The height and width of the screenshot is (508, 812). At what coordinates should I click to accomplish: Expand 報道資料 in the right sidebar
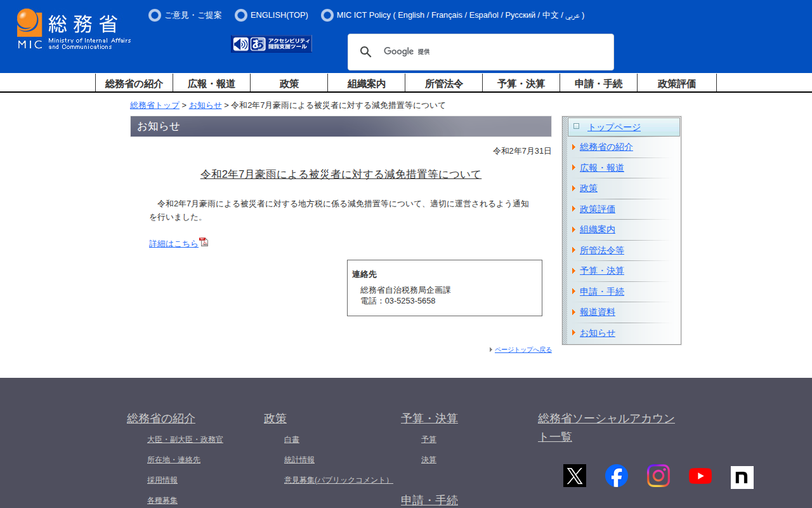click(x=597, y=312)
